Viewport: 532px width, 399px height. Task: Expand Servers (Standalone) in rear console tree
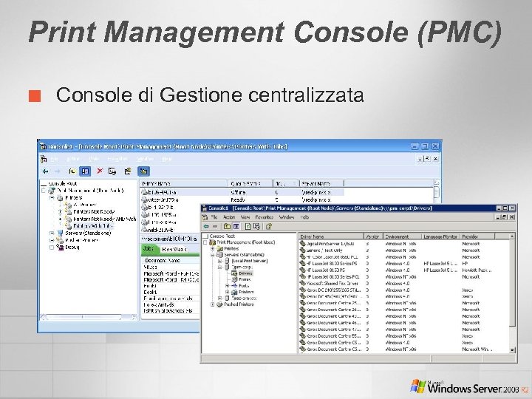52,233
